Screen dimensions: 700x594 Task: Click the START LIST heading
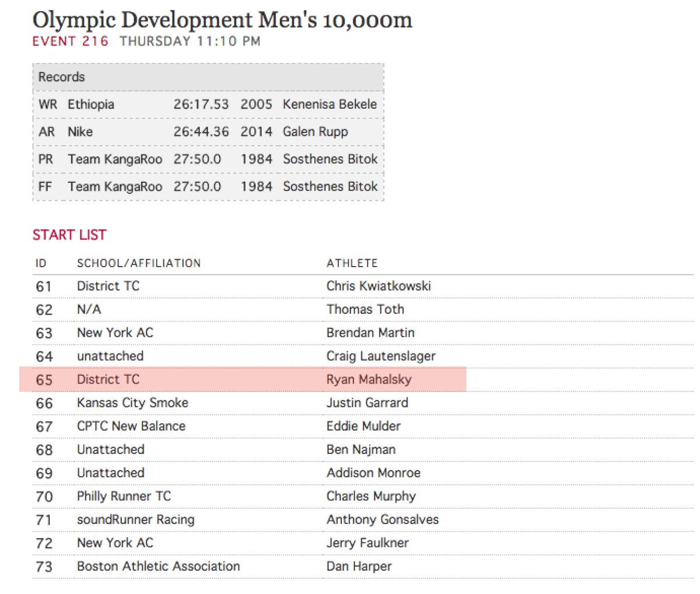[x=69, y=235]
